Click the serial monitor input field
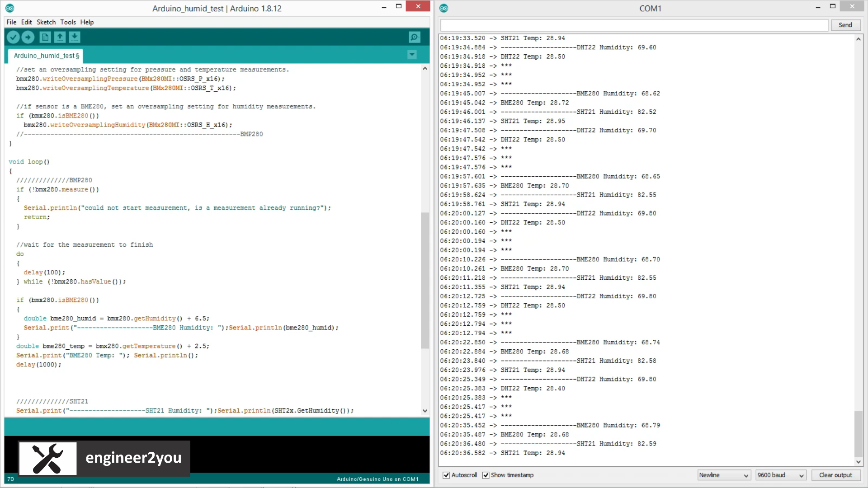868x488 pixels. pyautogui.click(x=634, y=25)
